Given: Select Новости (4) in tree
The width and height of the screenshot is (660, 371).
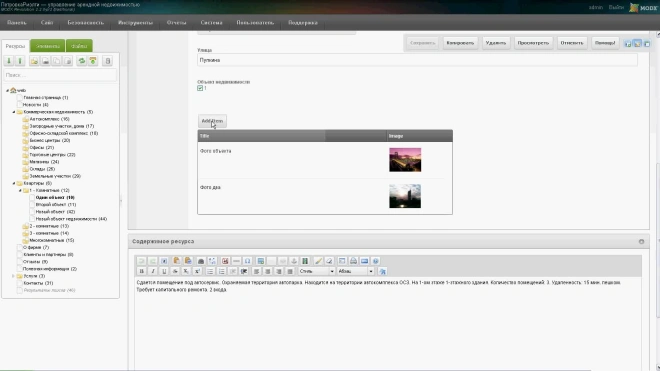Looking at the screenshot, I should pos(36,105).
